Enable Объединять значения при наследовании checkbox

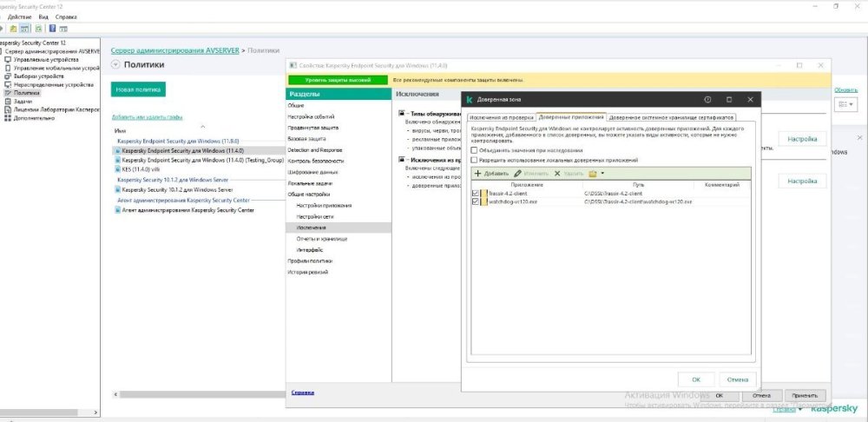click(474, 150)
